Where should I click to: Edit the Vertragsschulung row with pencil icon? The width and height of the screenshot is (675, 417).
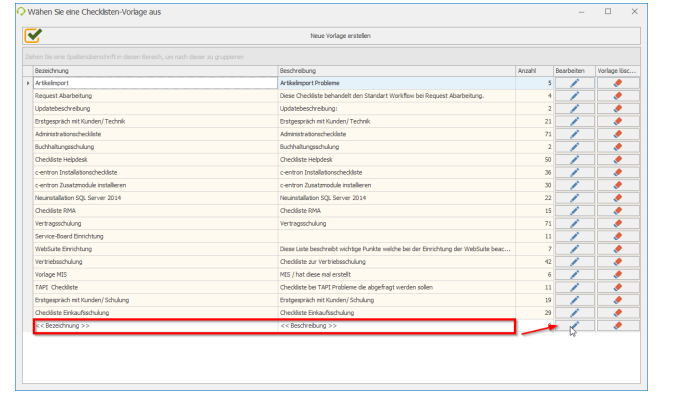click(x=575, y=223)
